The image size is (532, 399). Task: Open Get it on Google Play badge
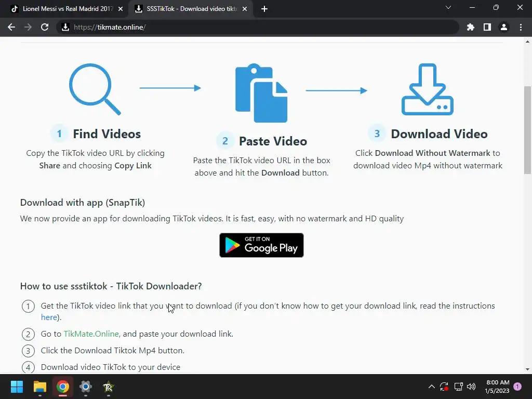(262, 245)
